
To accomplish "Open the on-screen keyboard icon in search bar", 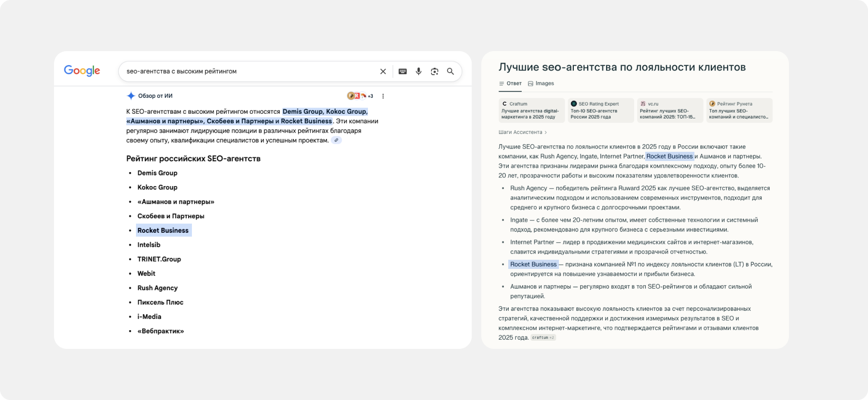I will tap(403, 71).
